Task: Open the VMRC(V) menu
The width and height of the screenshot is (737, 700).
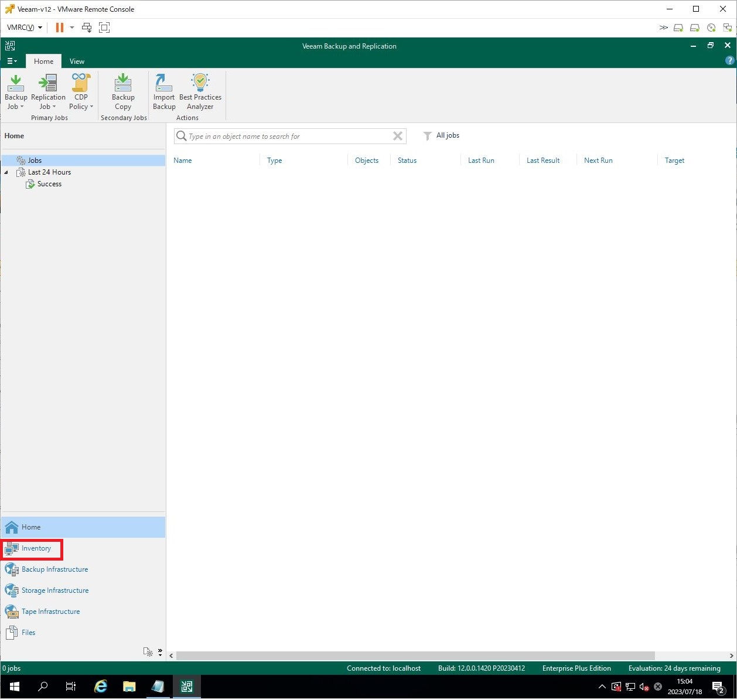Action: point(25,28)
